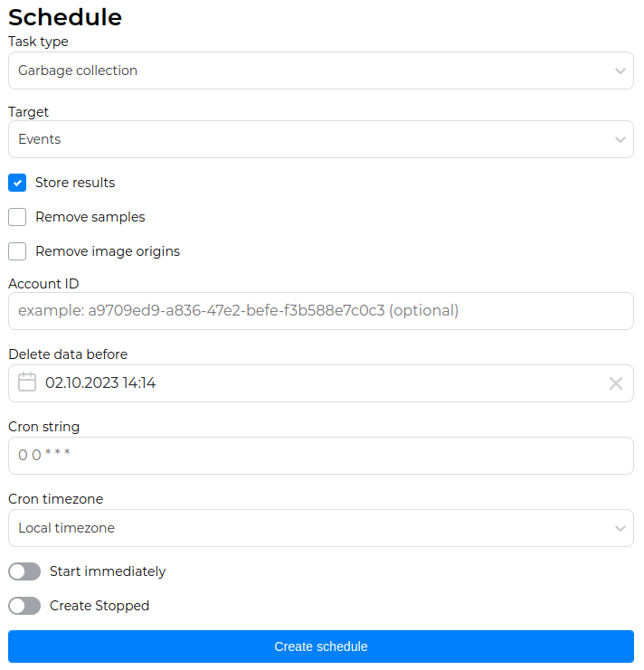Turn on the Create Stopped switch
This screenshot has height=670, width=644.
pos(24,606)
